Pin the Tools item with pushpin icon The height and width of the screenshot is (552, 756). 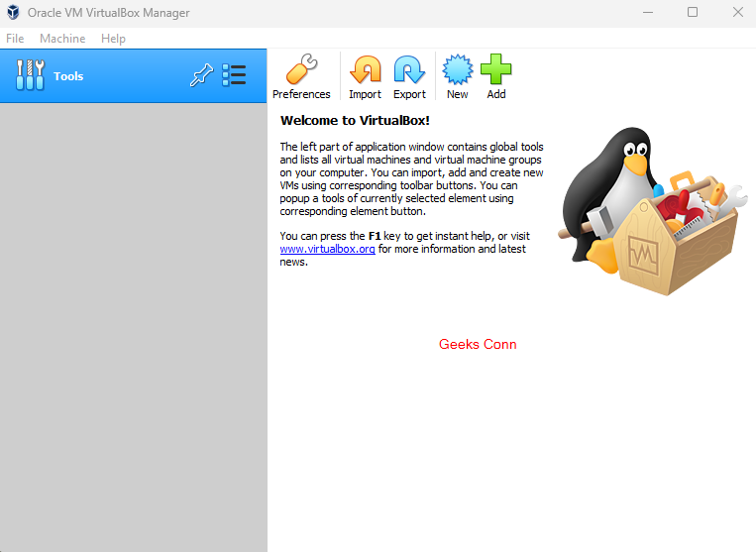coord(201,75)
